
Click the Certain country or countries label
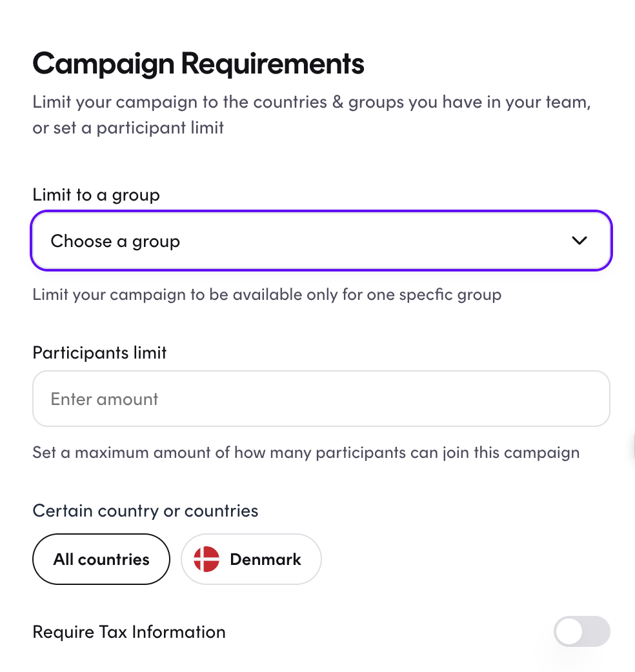click(x=145, y=511)
